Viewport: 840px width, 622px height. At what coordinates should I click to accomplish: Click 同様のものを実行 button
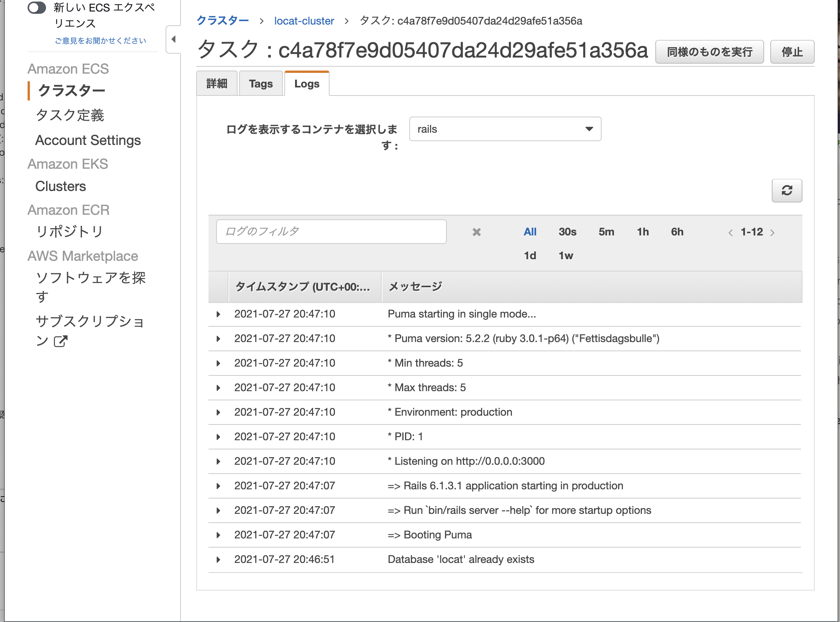[x=709, y=52]
